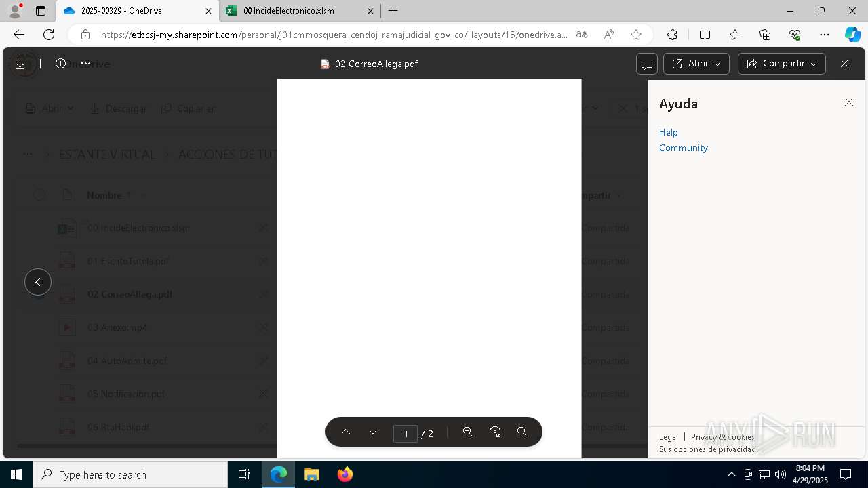
Task: Go to previous file with left arrow
Action: [38, 282]
